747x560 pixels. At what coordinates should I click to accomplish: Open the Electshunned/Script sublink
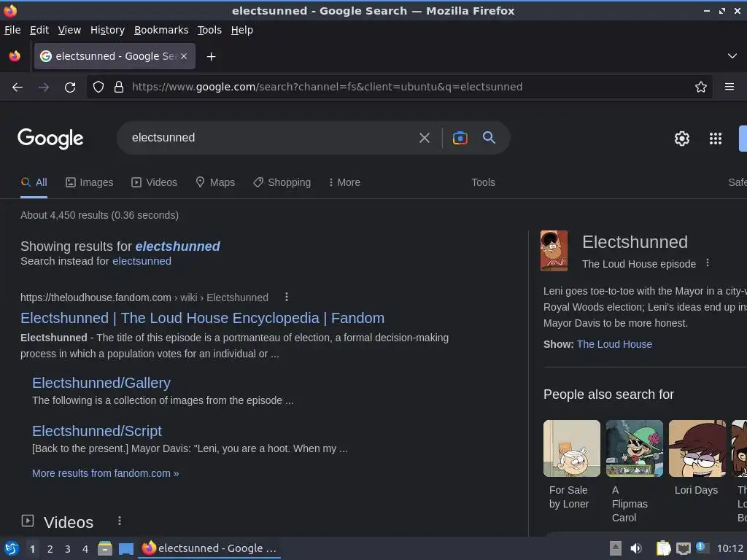(x=97, y=431)
